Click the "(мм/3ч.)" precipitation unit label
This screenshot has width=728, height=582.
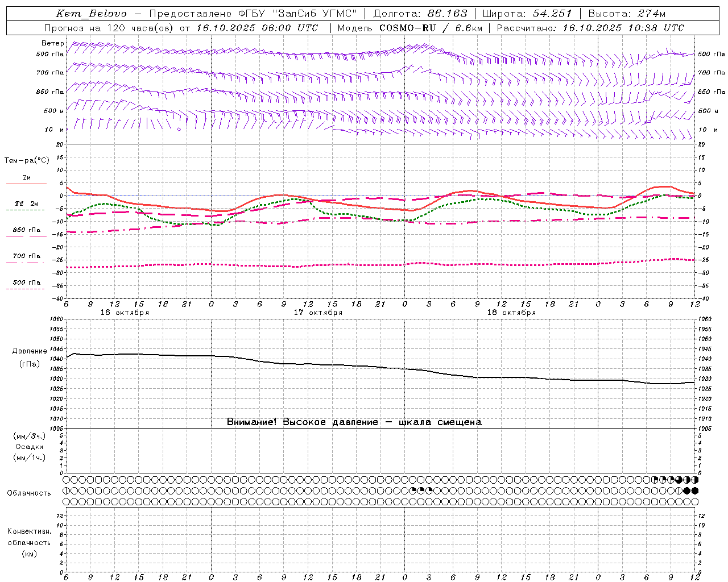[30, 436]
